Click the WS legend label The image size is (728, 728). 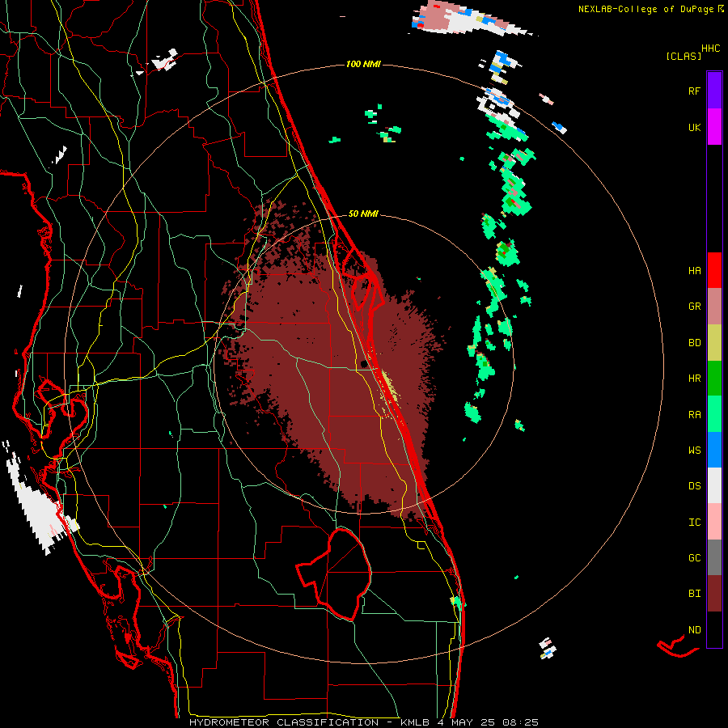click(x=694, y=451)
